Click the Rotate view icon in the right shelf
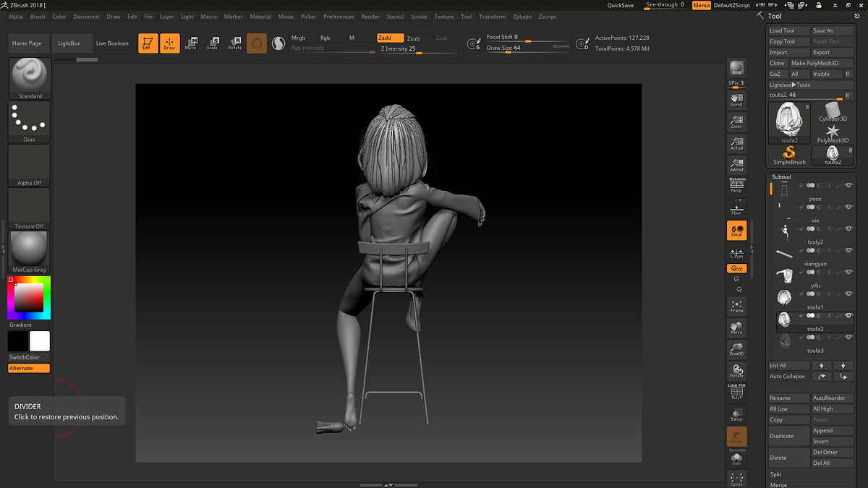Viewport: 868px width, 488px height. 736,372
